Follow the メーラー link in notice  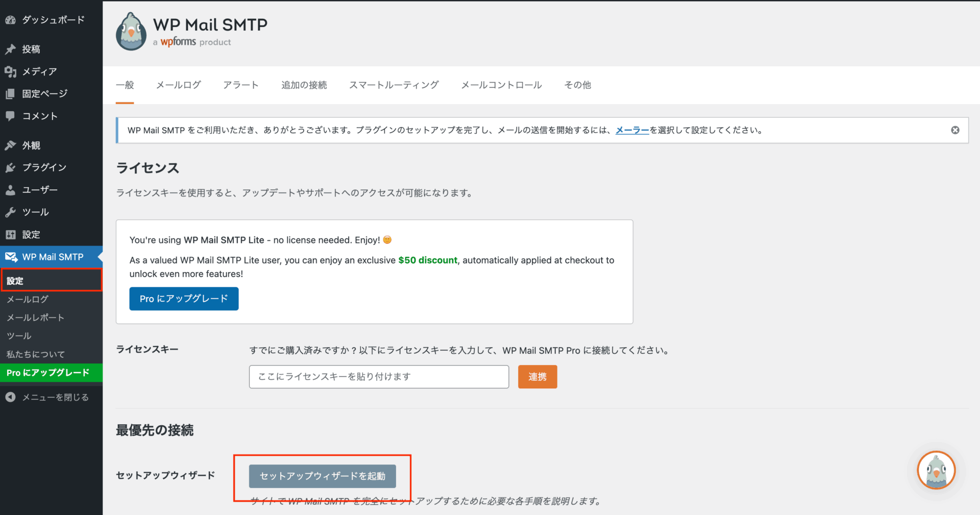(632, 130)
